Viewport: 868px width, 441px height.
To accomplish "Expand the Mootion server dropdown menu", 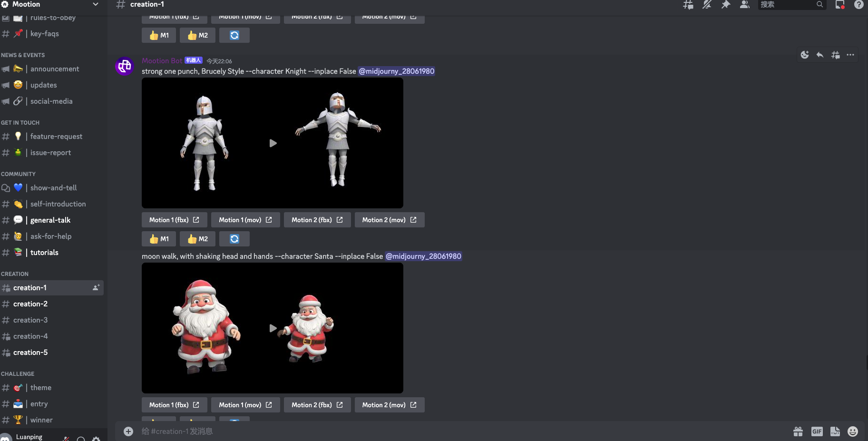I will pyautogui.click(x=96, y=4).
